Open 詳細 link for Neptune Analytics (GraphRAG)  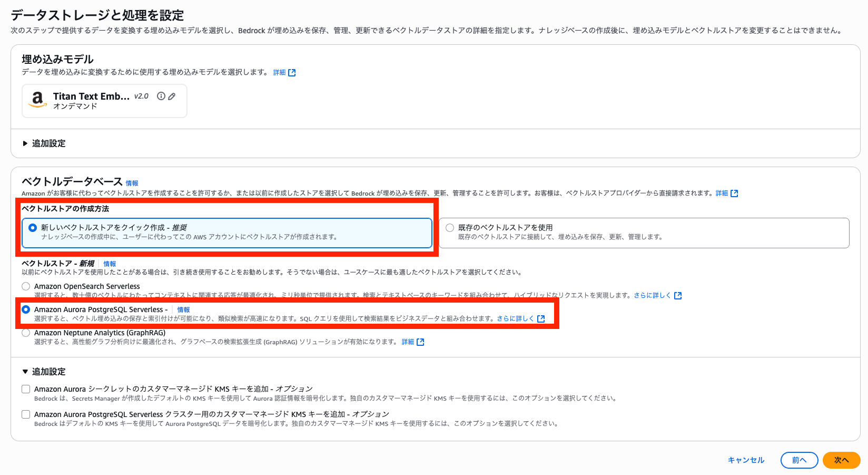(x=408, y=342)
